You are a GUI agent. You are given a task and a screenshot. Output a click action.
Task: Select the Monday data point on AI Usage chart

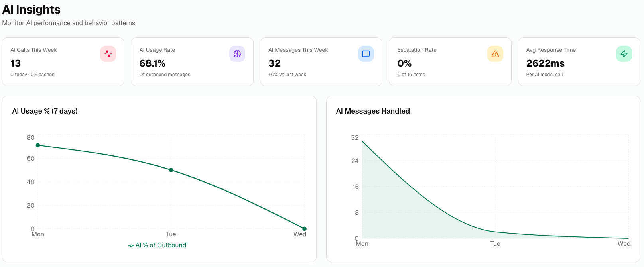click(x=38, y=145)
